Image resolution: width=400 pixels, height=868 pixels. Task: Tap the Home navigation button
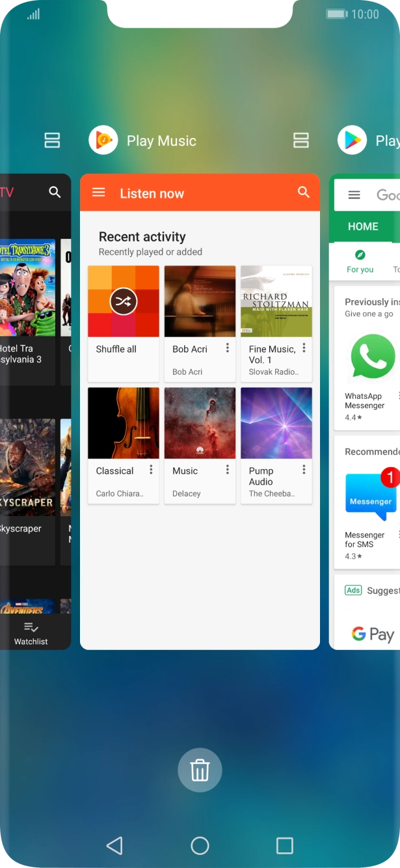[200, 845]
